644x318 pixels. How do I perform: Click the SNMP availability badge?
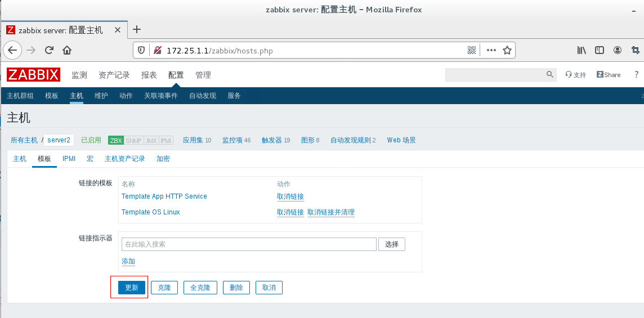134,141
